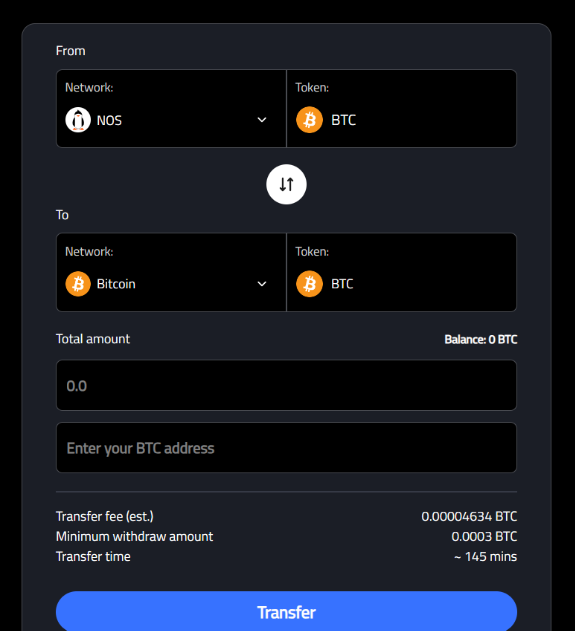The height and width of the screenshot is (631, 575).
Task: Open the Bitcoin destination network dropdown
Action: [x=171, y=272]
